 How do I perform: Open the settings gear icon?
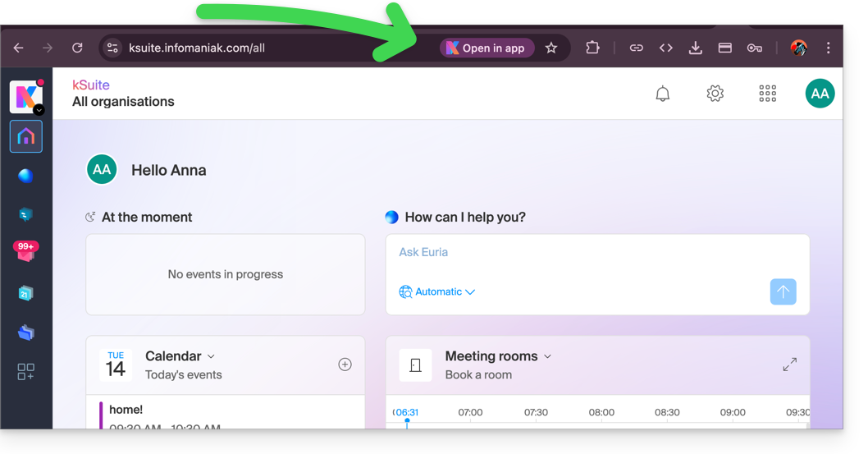715,94
